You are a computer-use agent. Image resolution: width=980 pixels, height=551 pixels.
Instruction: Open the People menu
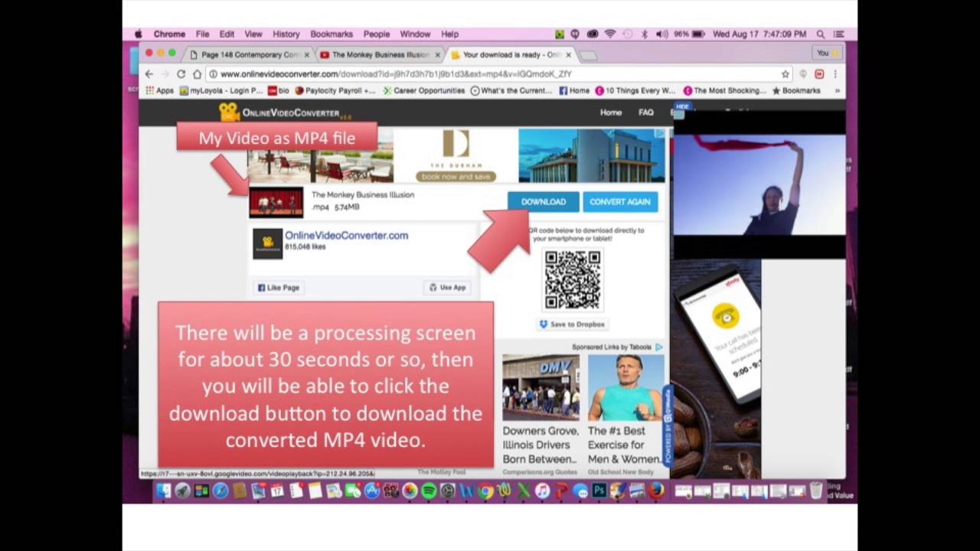click(377, 34)
